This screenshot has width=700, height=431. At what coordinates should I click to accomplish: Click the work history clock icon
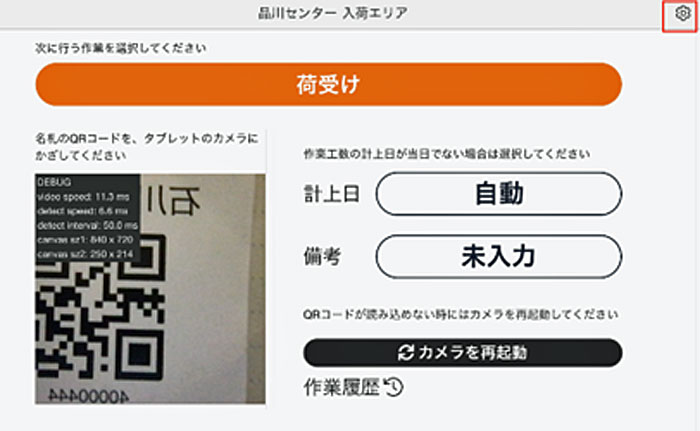[x=394, y=387]
